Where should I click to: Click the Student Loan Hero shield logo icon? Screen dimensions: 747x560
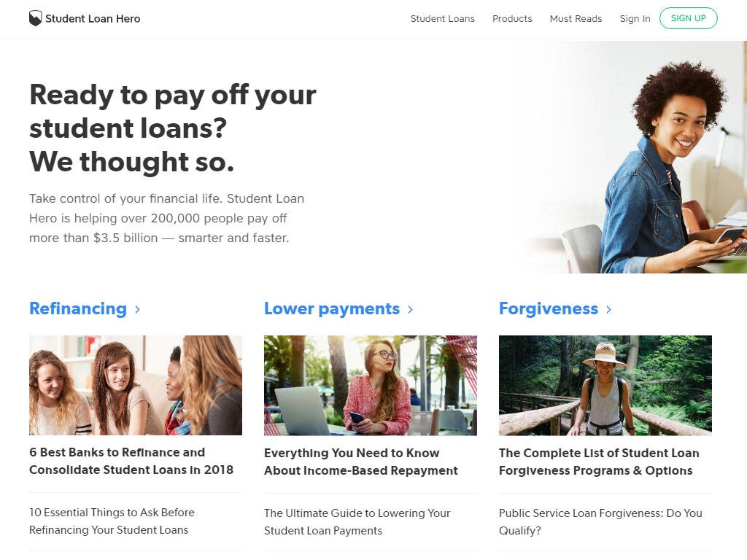(35, 18)
